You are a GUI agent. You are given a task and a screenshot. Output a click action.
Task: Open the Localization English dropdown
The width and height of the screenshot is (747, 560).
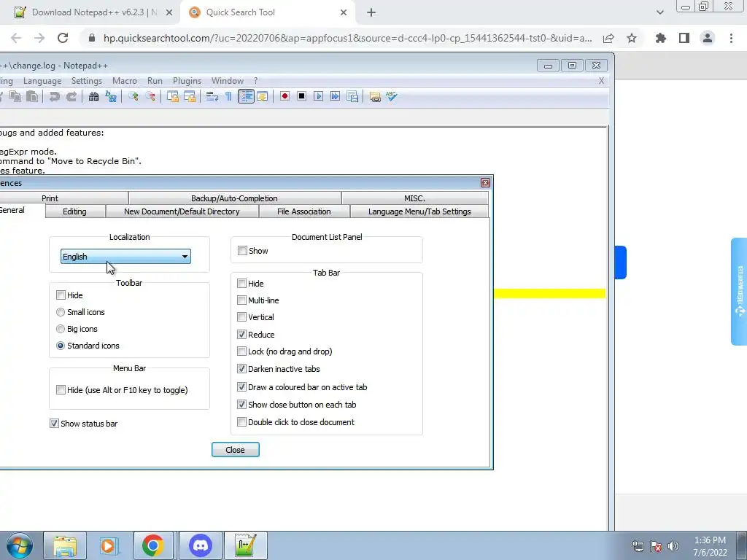pyautogui.click(x=125, y=257)
